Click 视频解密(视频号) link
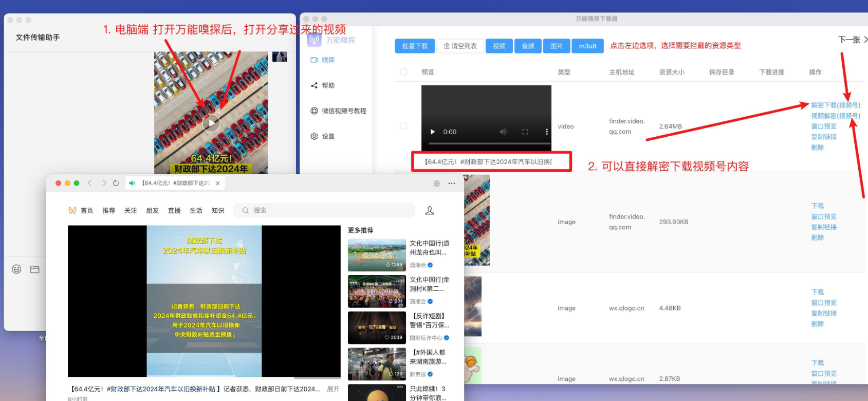 (836, 116)
